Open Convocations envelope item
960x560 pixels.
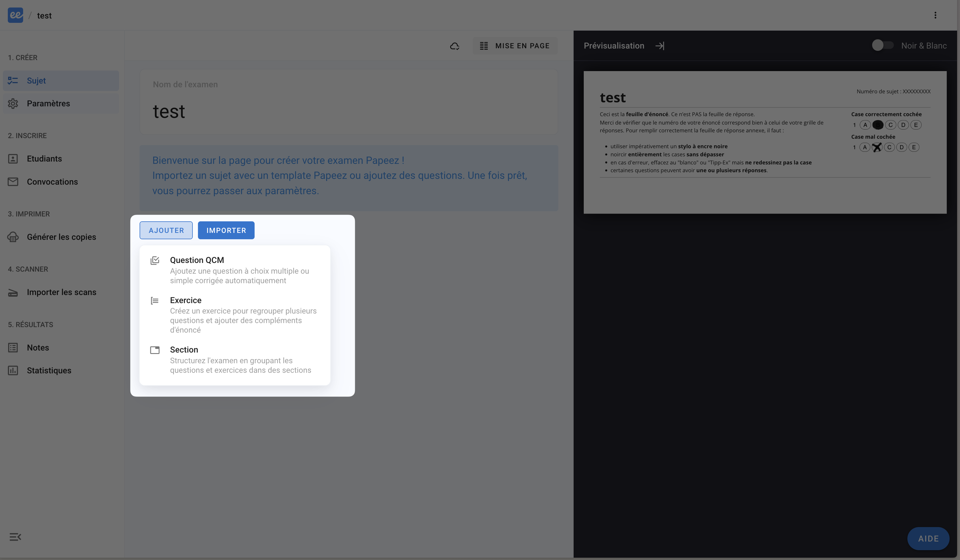point(52,182)
